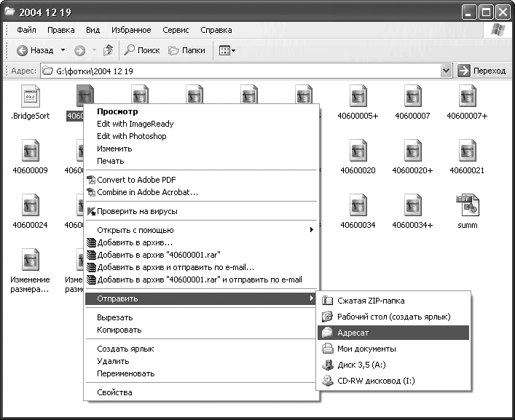Open the Back history dropdown arrow
The height and width of the screenshot is (420, 515).
[63, 50]
